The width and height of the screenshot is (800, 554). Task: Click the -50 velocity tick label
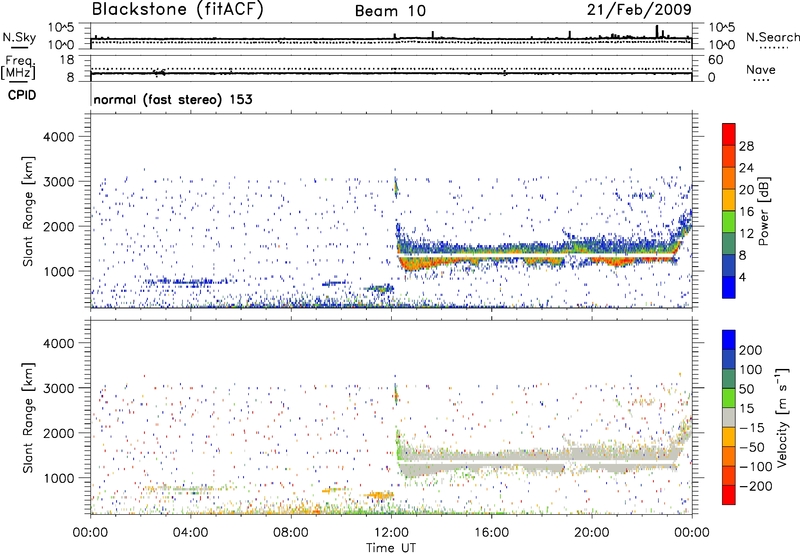(752, 447)
